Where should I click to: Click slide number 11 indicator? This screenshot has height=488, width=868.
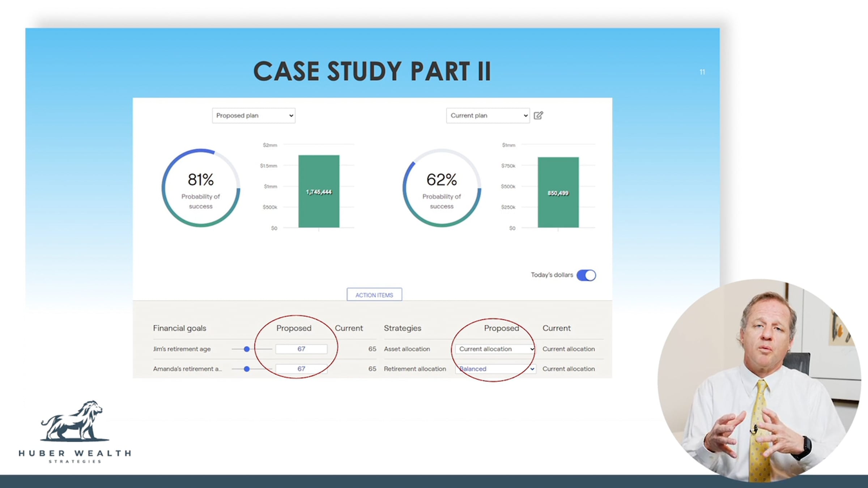pos(702,72)
